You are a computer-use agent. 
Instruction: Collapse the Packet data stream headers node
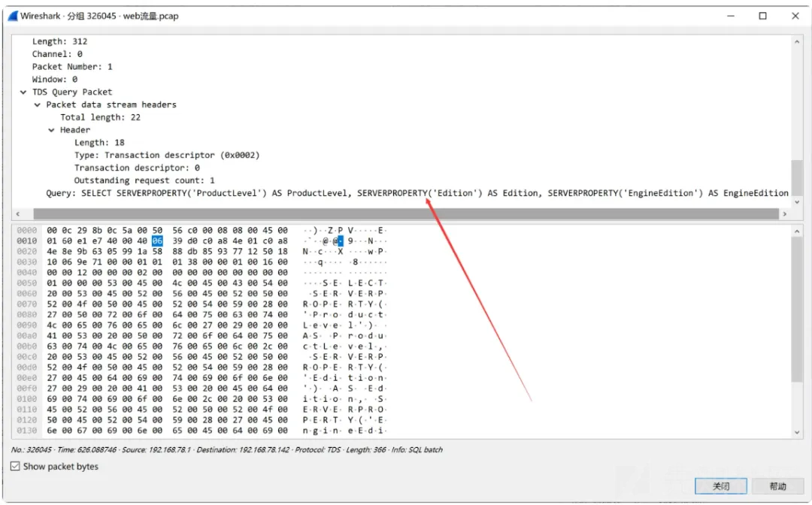(38, 104)
